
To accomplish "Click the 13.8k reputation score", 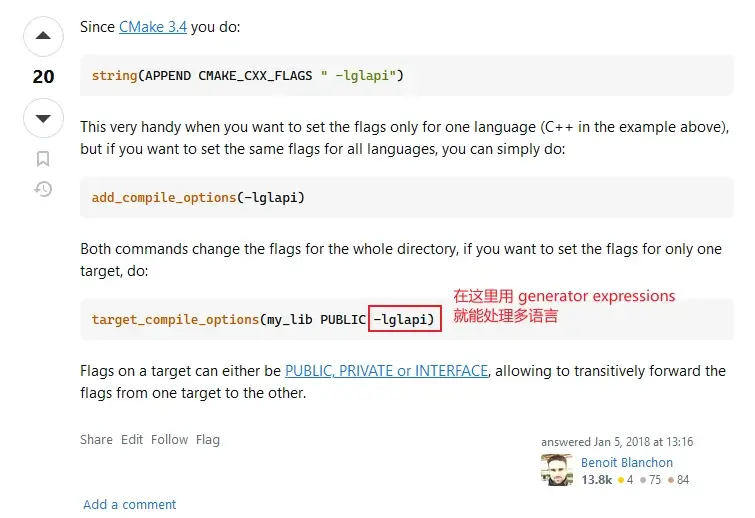I will [x=597, y=480].
